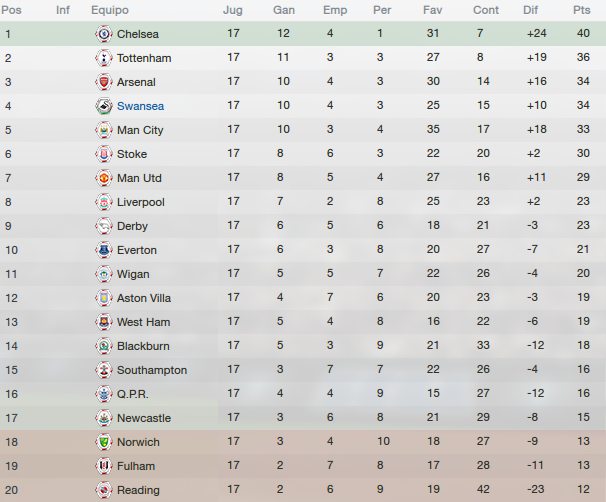606x502 pixels.
Task: Click the Pos column header
Action: pyautogui.click(x=11, y=10)
